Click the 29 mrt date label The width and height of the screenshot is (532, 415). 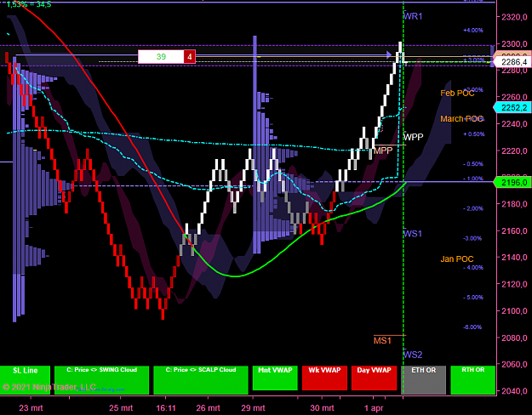pyautogui.click(x=253, y=408)
